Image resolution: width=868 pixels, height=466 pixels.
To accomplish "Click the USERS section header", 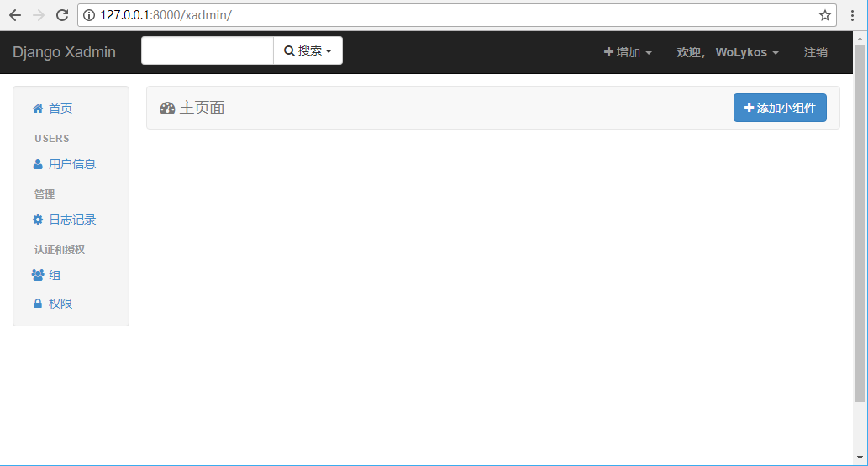I will point(52,139).
